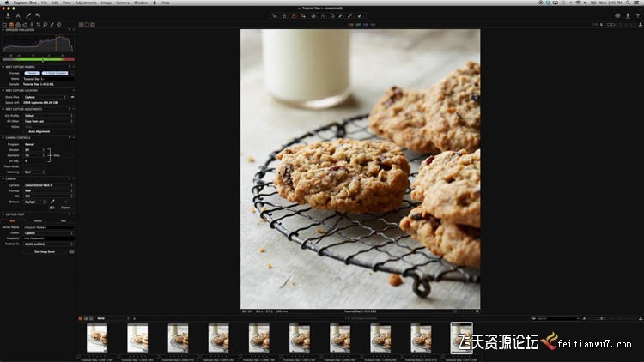Open the ICC Profile Default dropdown

click(48, 116)
